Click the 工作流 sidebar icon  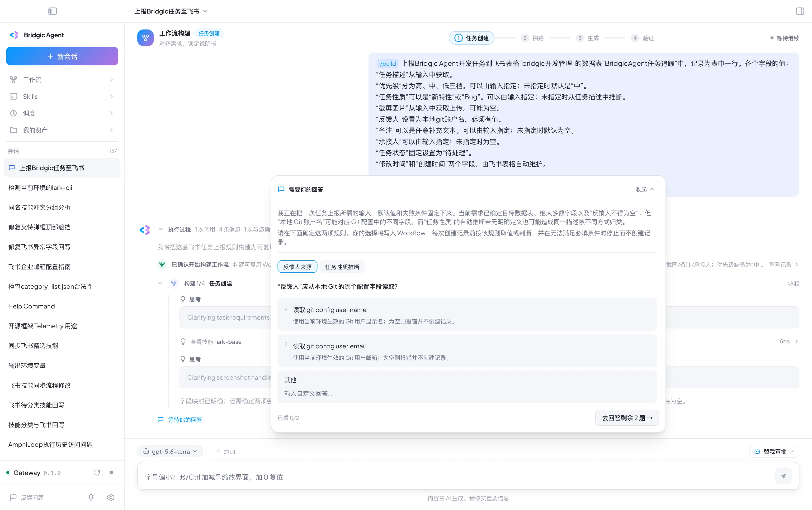point(13,80)
